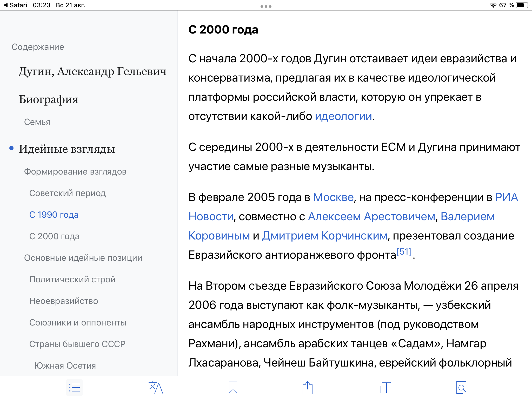Open the Семья subsection

pyautogui.click(x=37, y=122)
